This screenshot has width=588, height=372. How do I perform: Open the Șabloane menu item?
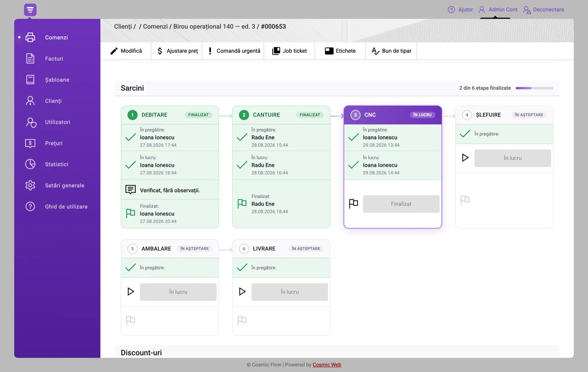(x=57, y=80)
